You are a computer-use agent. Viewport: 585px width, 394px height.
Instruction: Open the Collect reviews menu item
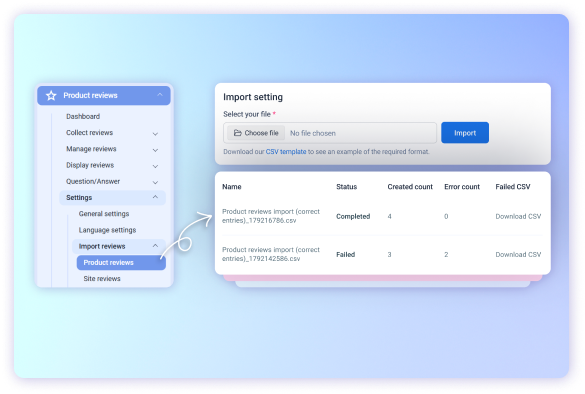coord(89,132)
